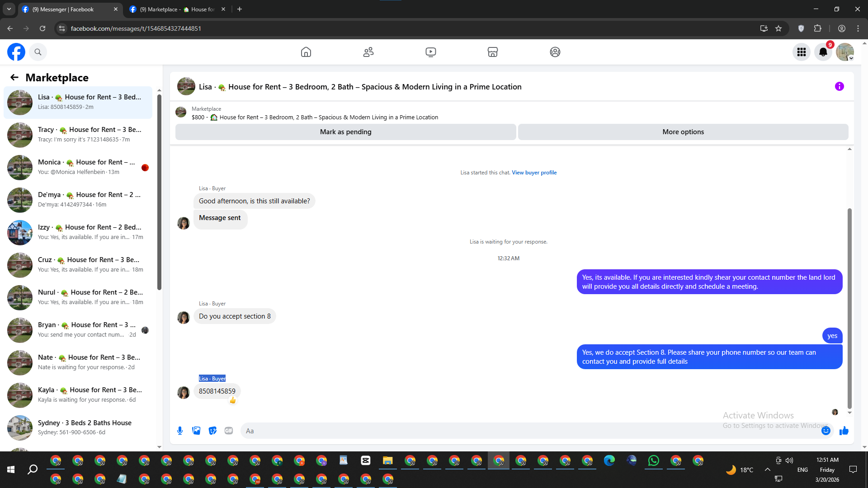868x488 pixels.
Task: Switch to Marketplace House for Rent tab
Action: [x=176, y=9]
